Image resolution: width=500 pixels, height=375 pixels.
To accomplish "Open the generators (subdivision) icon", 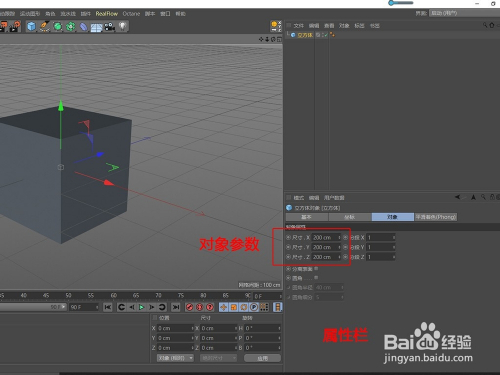I will coord(58,26).
